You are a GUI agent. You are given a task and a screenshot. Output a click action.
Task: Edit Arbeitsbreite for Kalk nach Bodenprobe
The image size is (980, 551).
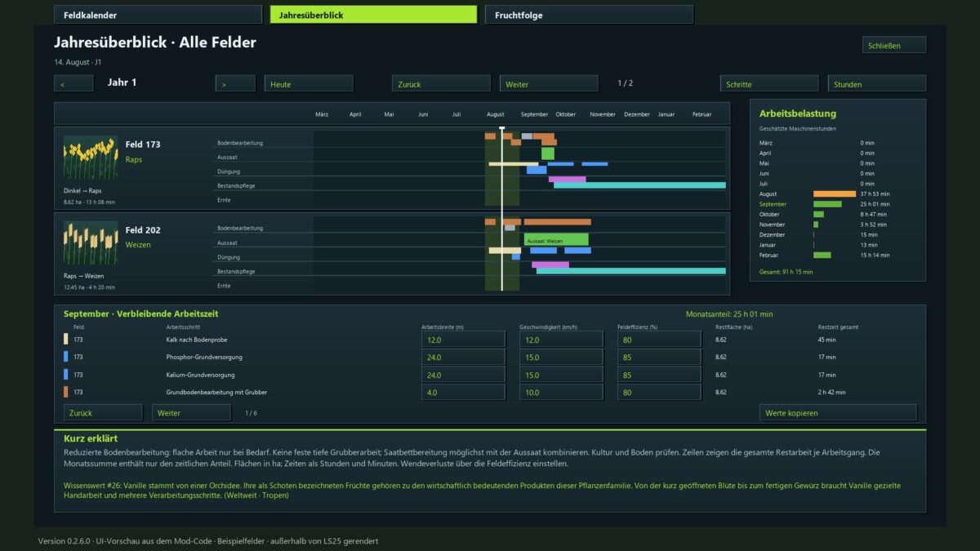(x=464, y=340)
